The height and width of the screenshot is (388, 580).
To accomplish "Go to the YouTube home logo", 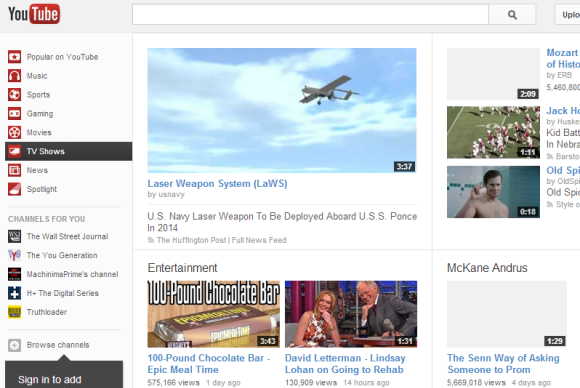I will pyautogui.click(x=34, y=14).
